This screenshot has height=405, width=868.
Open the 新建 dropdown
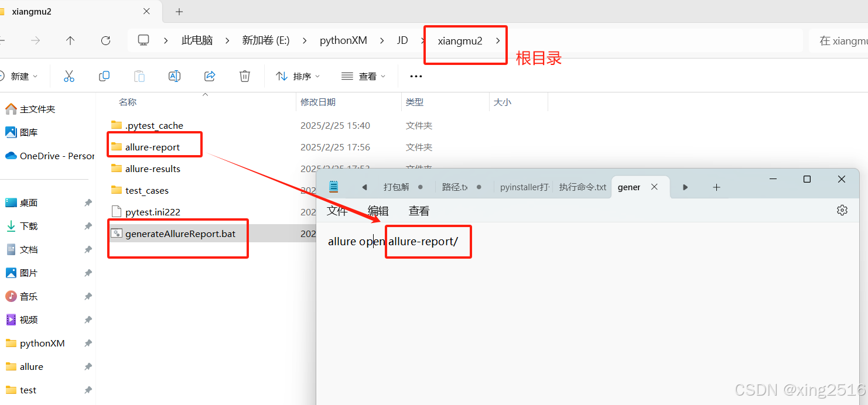[x=19, y=76]
